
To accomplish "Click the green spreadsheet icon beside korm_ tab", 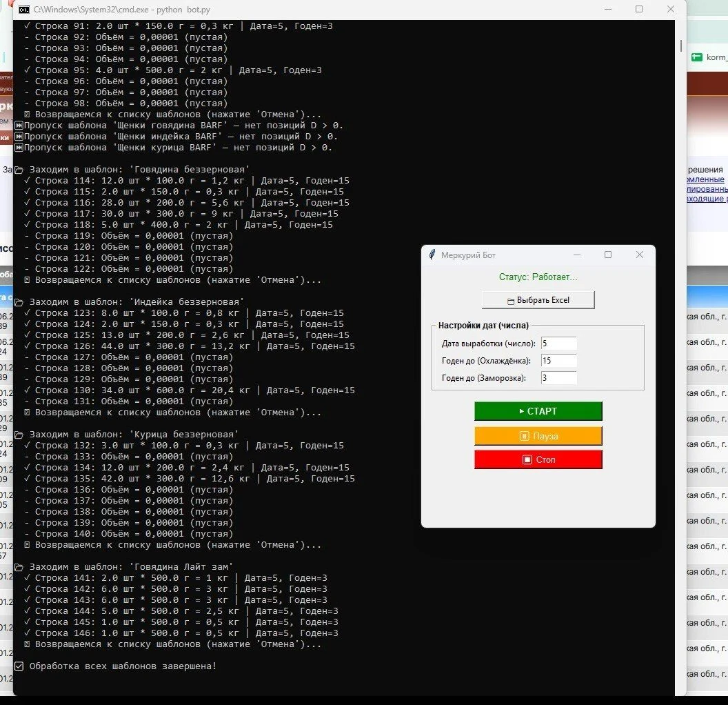I will 696,57.
